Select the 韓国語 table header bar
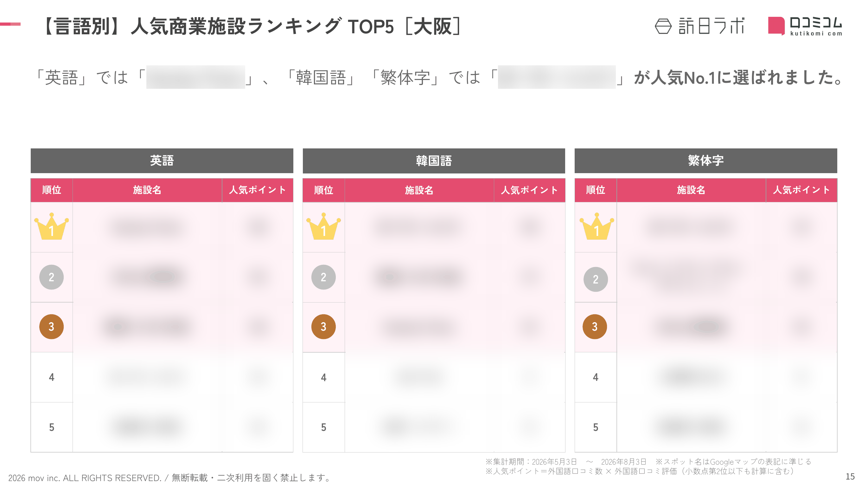Screen dimensions: 868x489 coord(434,160)
